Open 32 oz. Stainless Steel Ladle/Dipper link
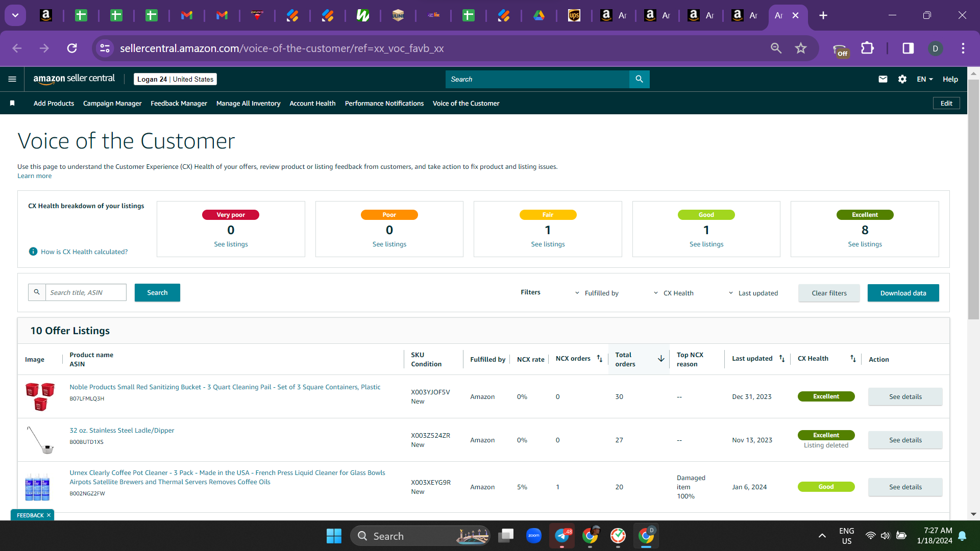The height and width of the screenshot is (551, 980). 121,430
